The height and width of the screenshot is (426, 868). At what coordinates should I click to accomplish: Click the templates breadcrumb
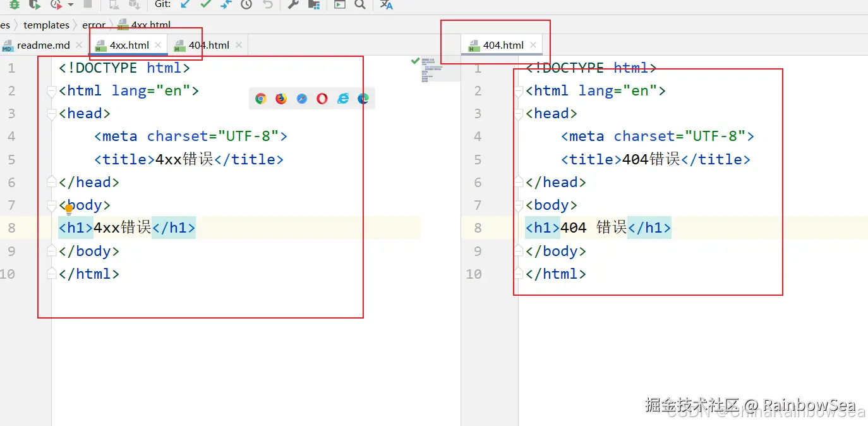(x=46, y=25)
